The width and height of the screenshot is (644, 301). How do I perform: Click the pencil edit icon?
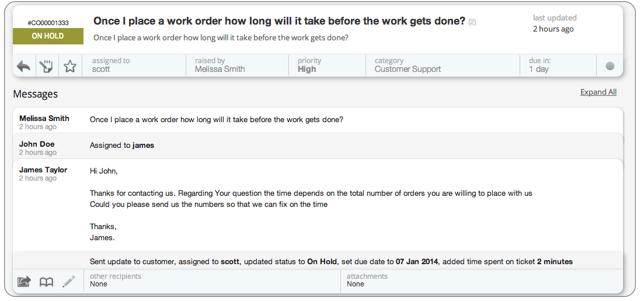68,282
